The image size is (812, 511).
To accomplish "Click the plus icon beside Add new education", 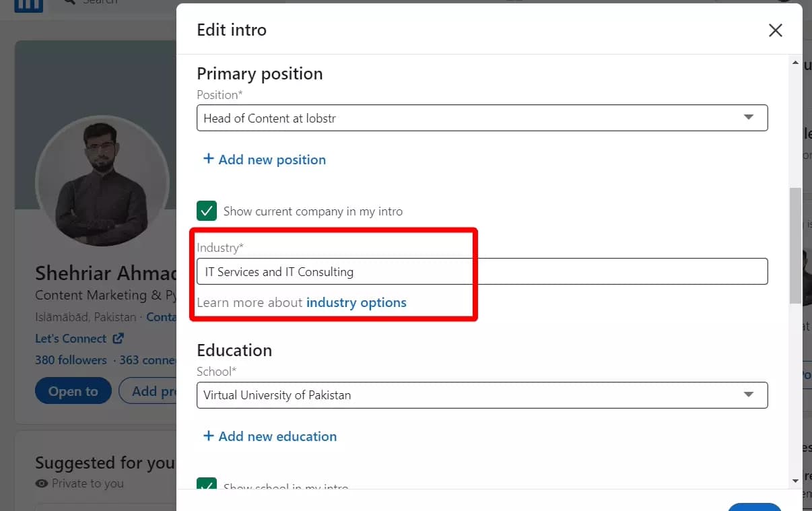I will coord(209,436).
